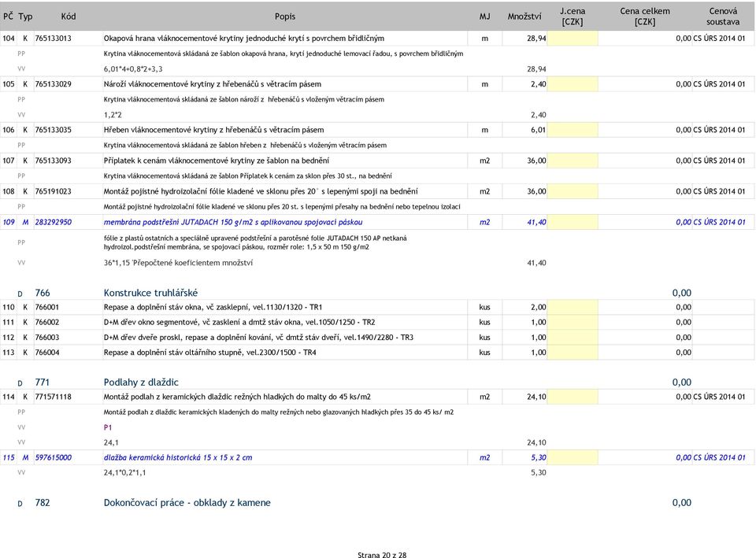Click row number 112
This screenshot has height=558, width=756.
[9, 338]
